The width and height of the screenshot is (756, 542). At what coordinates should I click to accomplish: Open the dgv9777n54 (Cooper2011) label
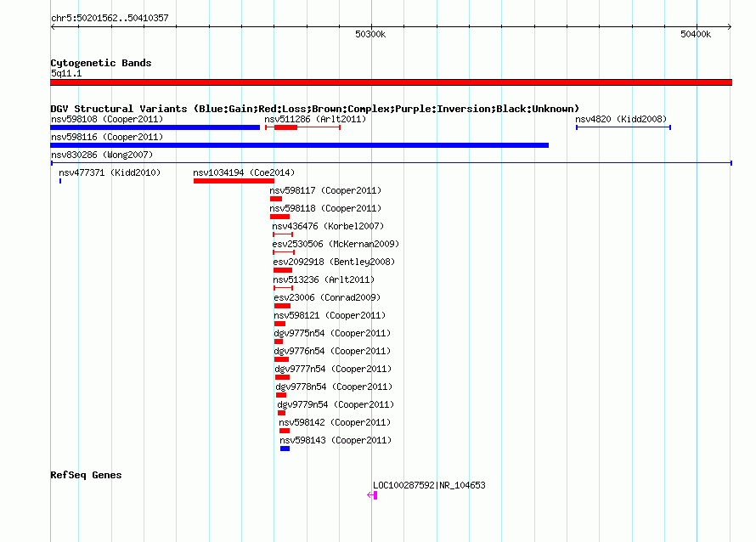click(x=333, y=369)
